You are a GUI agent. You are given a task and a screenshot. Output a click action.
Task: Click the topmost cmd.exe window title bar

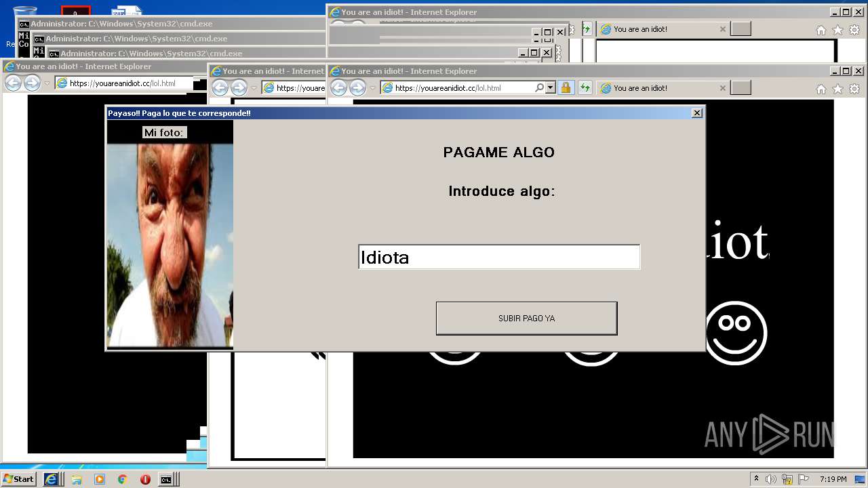coord(170,24)
